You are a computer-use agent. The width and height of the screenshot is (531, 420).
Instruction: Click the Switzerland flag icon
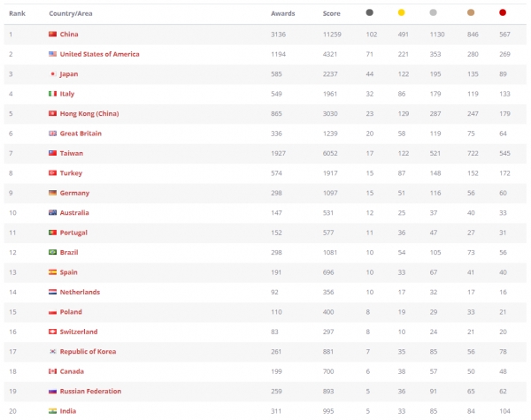pyautogui.click(x=52, y=332)
